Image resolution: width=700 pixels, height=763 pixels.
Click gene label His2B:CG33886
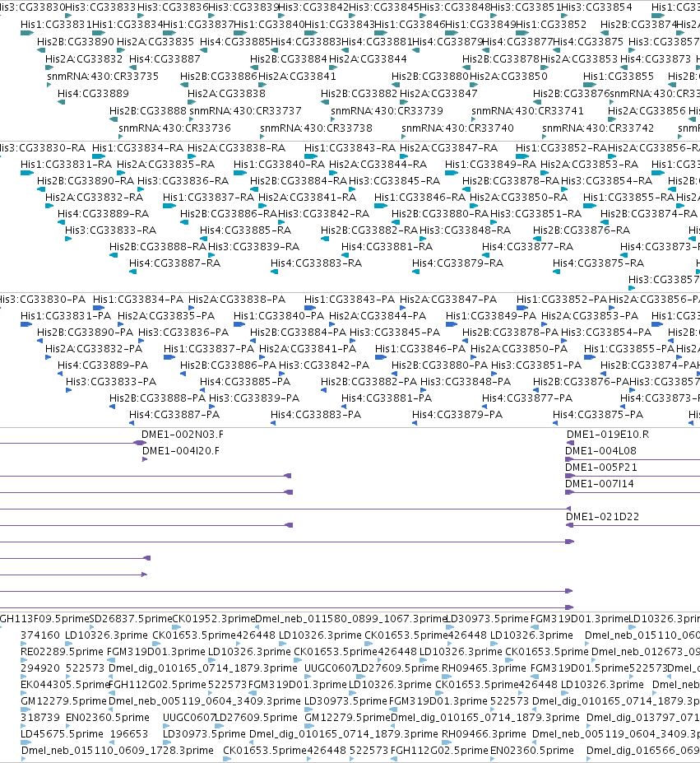pyautogui.click(x=219, y=77)
